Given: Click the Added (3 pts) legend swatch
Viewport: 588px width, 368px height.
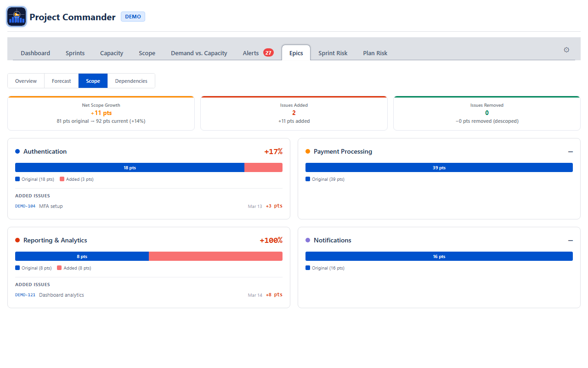Looking at the screenshot, I should coord(62,179).
